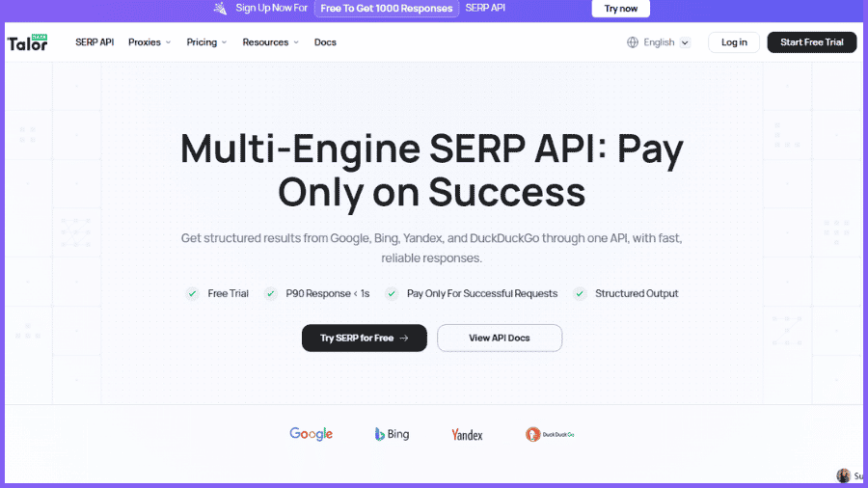Open the Docs nav link

[325, 42]
